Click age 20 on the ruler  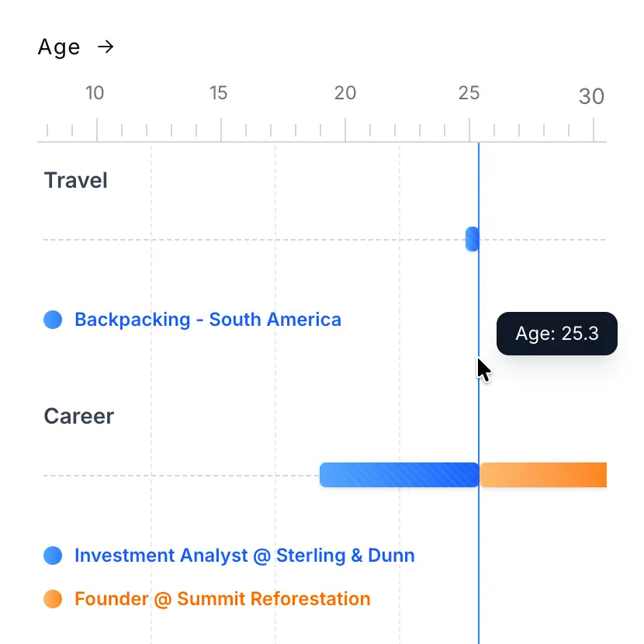coord(345,94)
